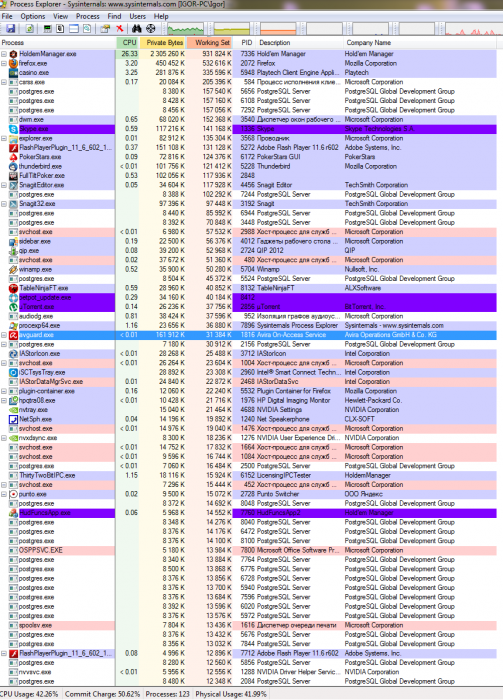503x700 pixels.
Task: Open the Process menu
Action: (x=87, y=17)
